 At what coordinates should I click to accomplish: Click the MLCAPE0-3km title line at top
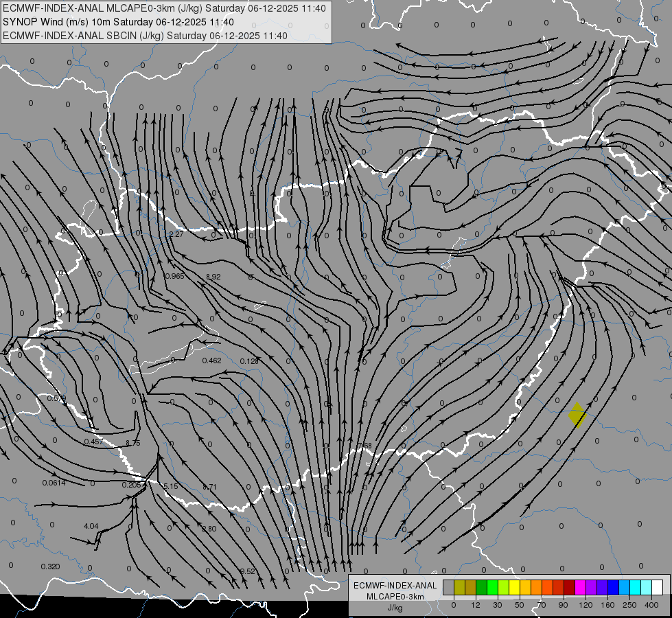click(164, 8)
